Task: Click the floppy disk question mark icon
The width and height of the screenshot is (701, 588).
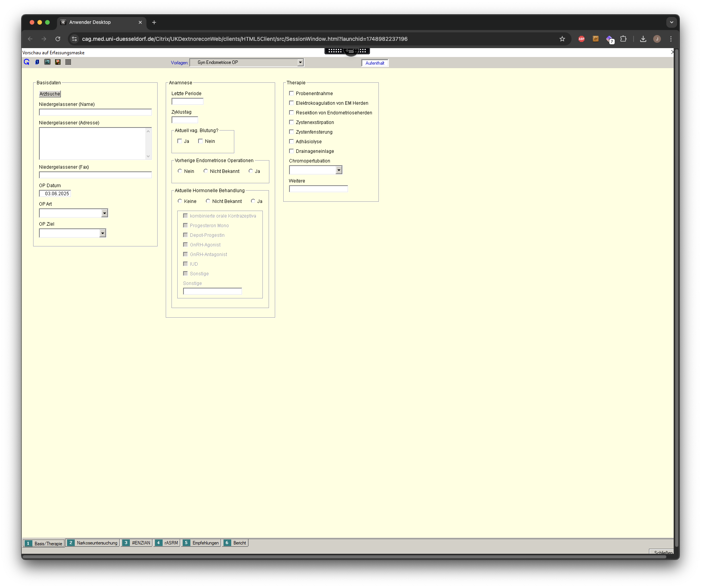Action: (x=58, y=62)
